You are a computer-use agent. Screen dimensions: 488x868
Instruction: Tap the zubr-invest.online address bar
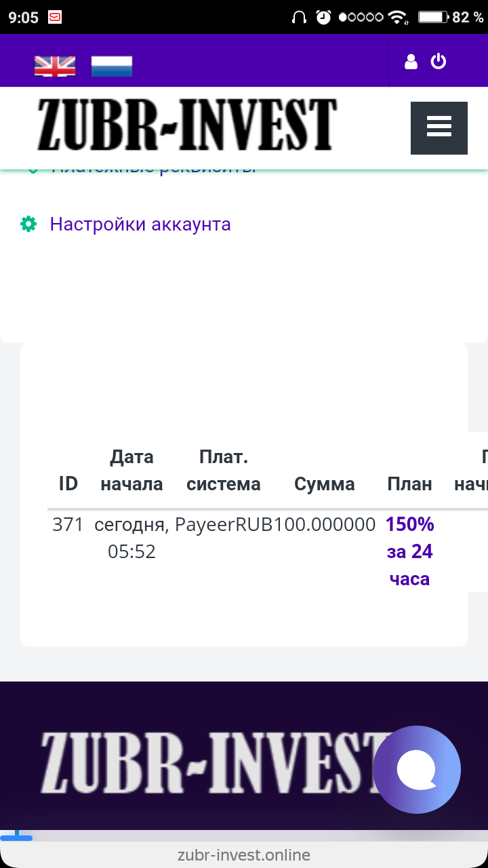pyautogui.click(x=244, y=855)
